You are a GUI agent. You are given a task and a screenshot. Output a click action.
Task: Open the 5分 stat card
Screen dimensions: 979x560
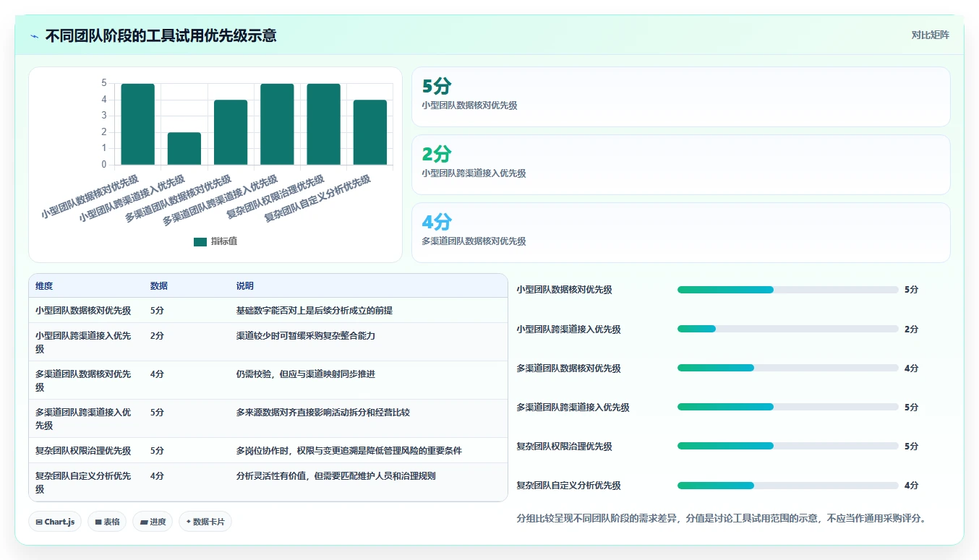click(680, 97)
